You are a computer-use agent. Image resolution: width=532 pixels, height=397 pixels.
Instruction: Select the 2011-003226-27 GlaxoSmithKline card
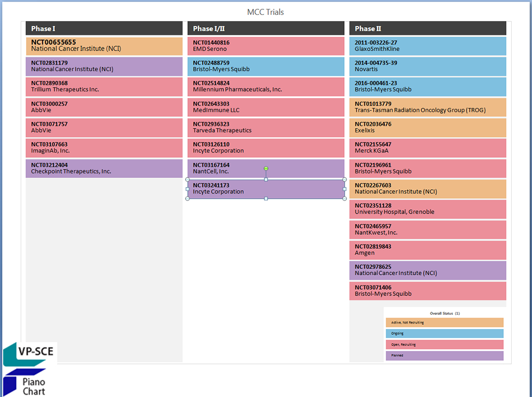pyautogui.click(x=428, y=46)
